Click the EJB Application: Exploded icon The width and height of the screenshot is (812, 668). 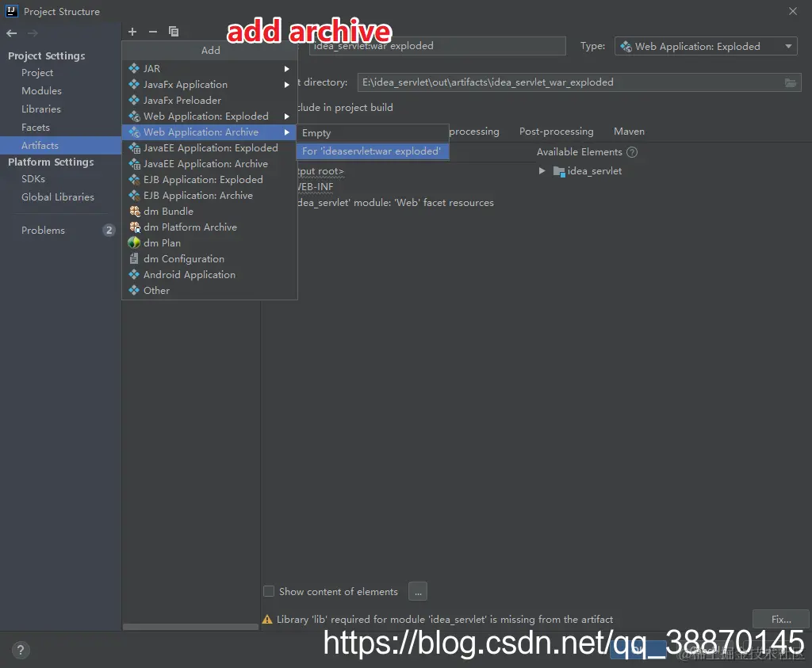[x=135, y=180]
